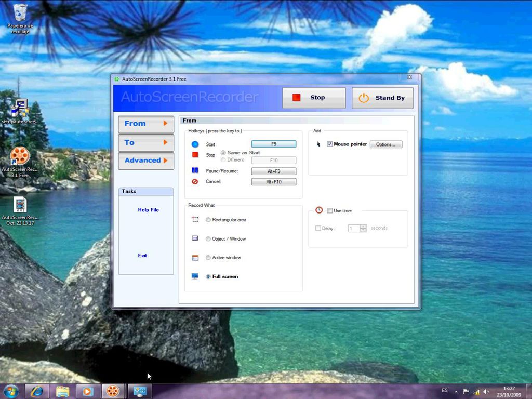Image resolution: width=532 pixels, height=399 pixels.
Task: Click the red Cancel hotkey icon
Action: (x=195, y=181)
